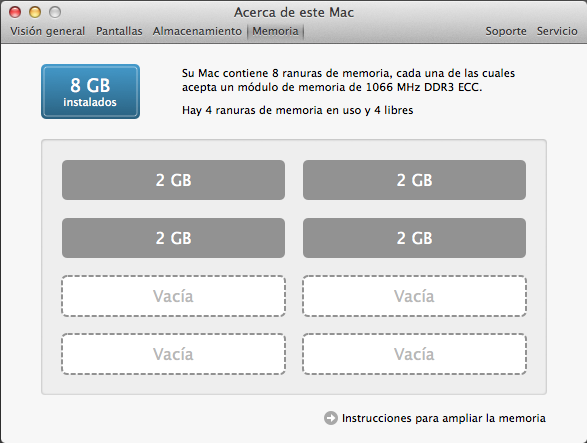Select the third-row left Vacía slot
This screenshot has height=443, width=587.
point(173,296)
